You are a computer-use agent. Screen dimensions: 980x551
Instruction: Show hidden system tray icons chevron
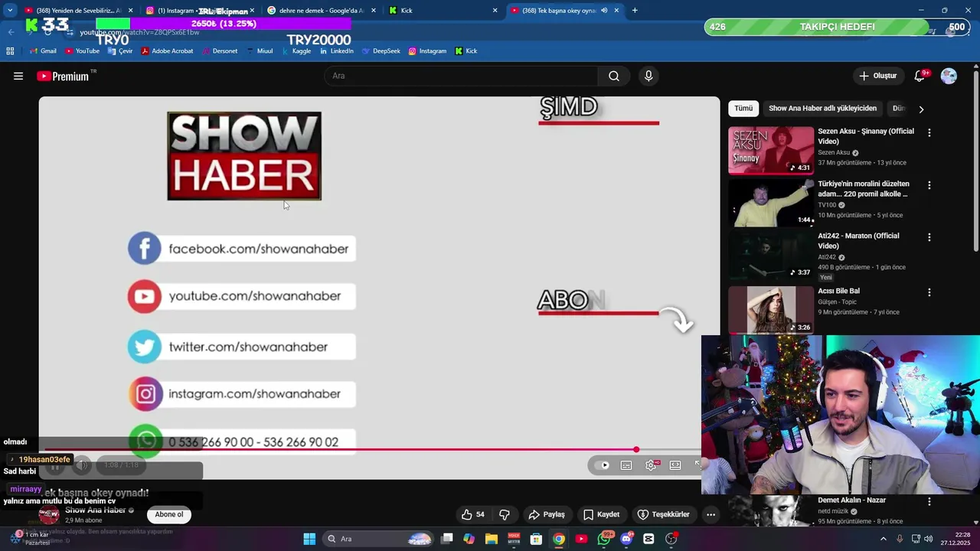[883, 539]
